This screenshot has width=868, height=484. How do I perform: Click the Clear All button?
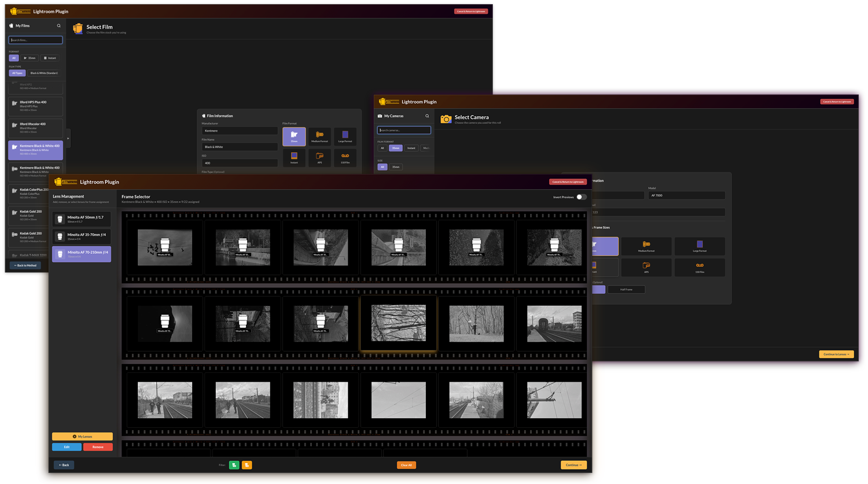(406, 464)
